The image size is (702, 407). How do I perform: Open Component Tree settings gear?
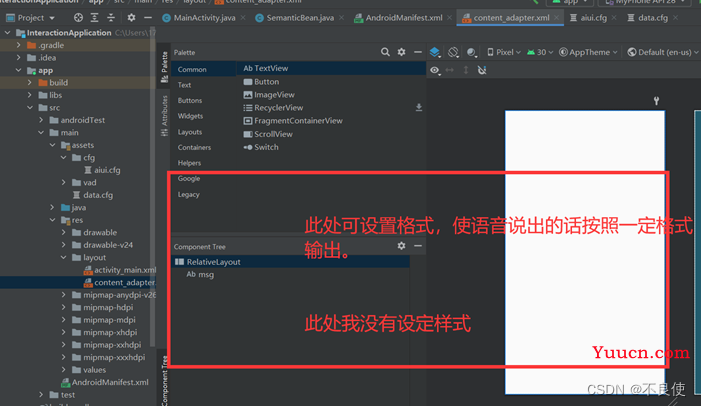click(x=402, y=245)
